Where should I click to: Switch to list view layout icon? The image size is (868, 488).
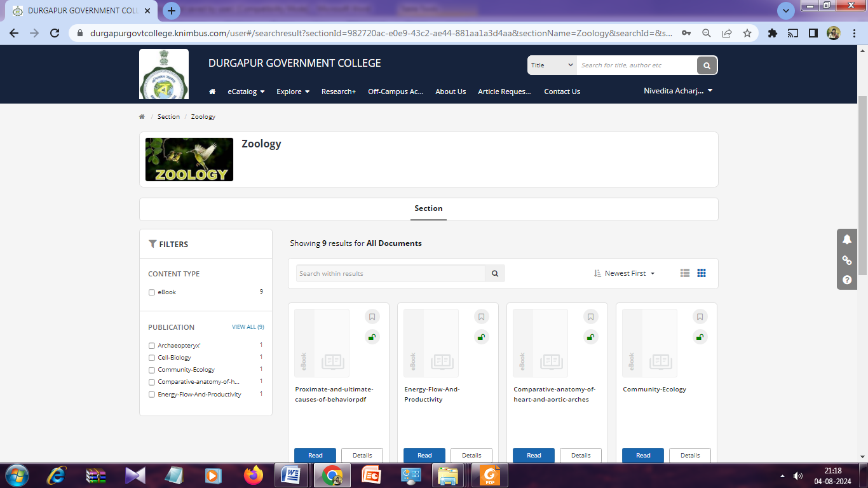pyautogui.click(x=684, y=273)
